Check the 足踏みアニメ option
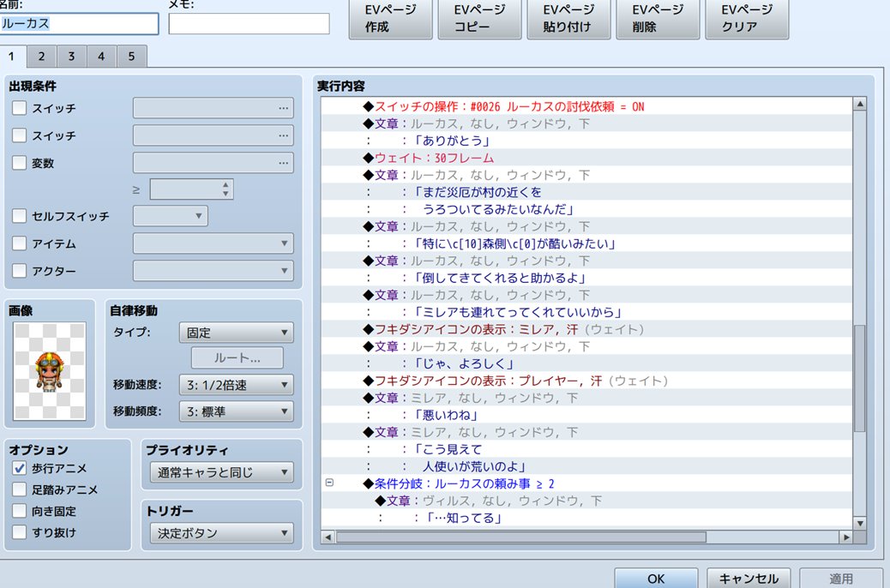The height and width of the screenshot is (588, 890). point(20,489)
